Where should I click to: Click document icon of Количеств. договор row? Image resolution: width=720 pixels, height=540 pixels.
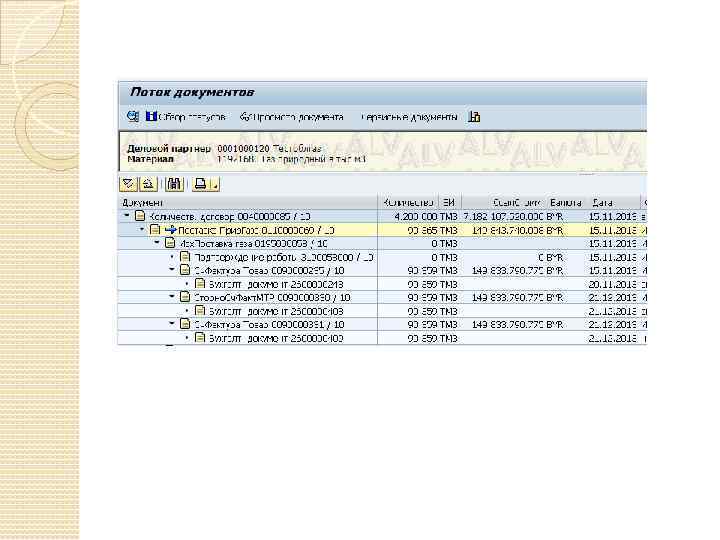coord(140,215)
